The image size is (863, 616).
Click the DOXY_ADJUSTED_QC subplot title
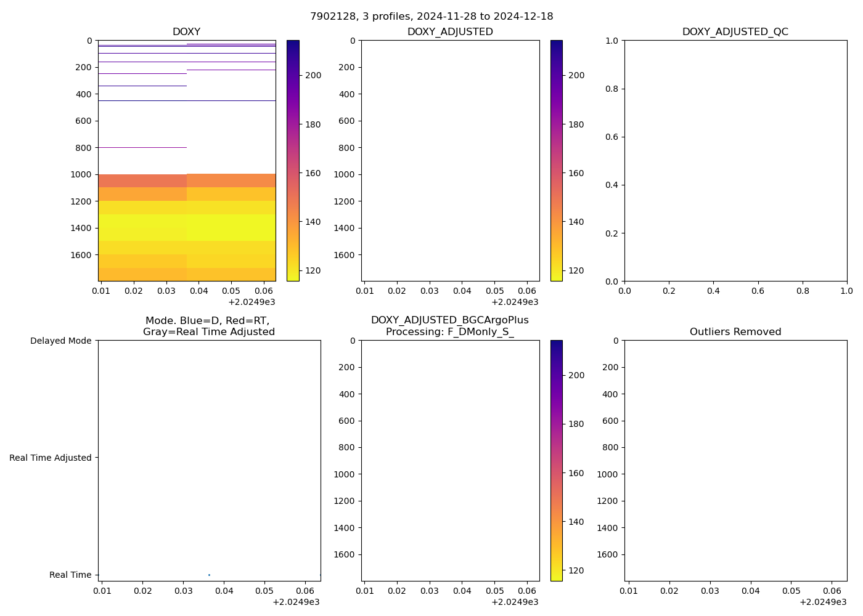(735, 32)
